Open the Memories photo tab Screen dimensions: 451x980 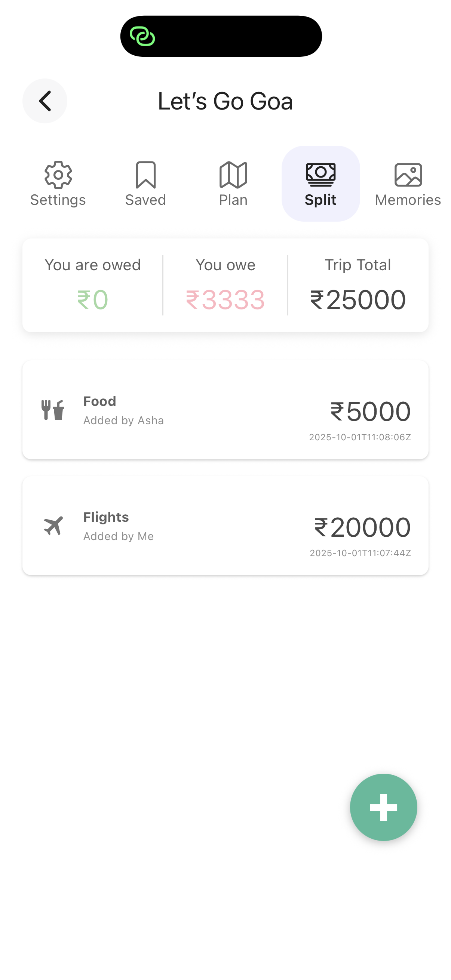coord(408,175)
